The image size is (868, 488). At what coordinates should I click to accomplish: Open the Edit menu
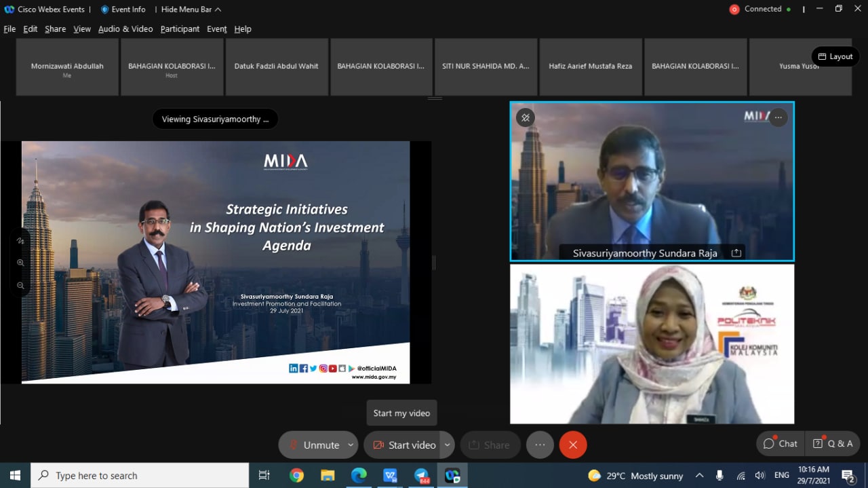(x=31, y=29)
